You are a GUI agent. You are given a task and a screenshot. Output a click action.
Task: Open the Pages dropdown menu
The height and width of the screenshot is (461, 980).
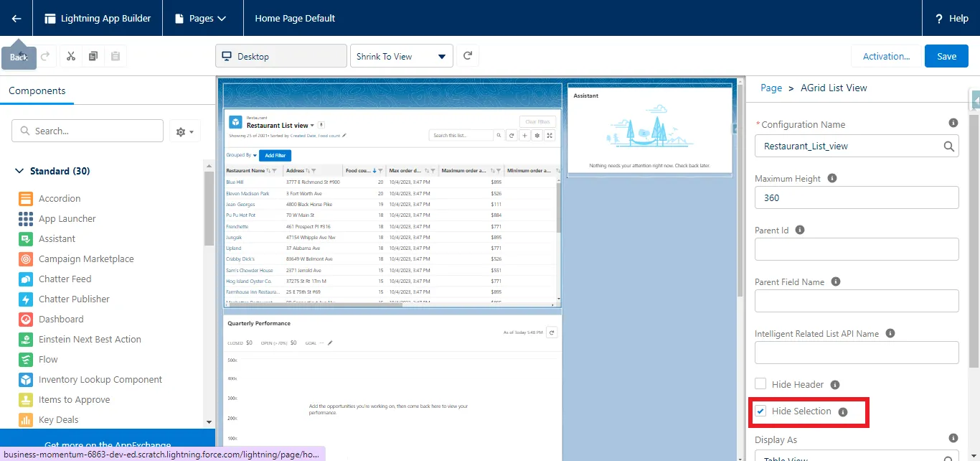[x=202, y=18]
